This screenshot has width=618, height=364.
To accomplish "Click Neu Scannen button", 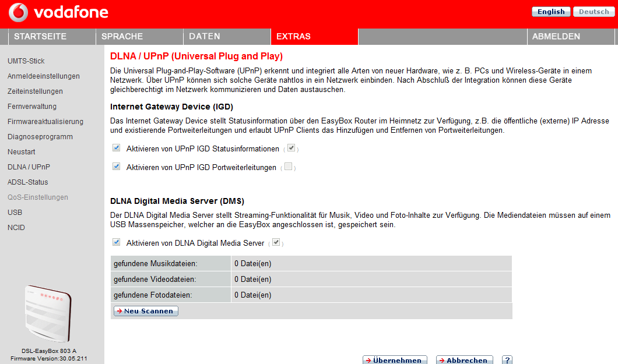I will [146, 311].
